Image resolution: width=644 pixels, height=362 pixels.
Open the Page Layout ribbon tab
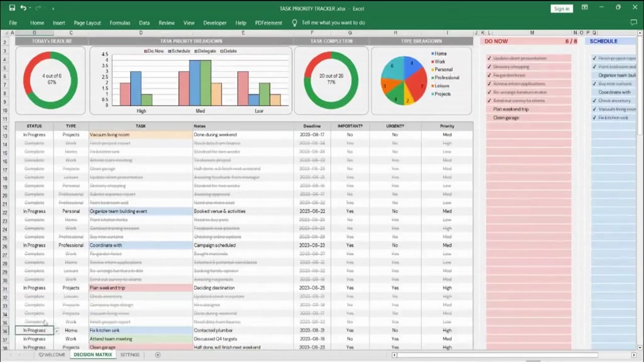click(x=87, y=23)
